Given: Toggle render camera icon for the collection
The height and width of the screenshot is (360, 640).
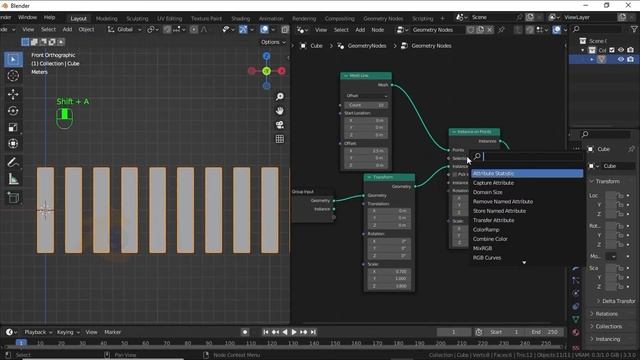Looking at the screenshot, I should point(631,50).
